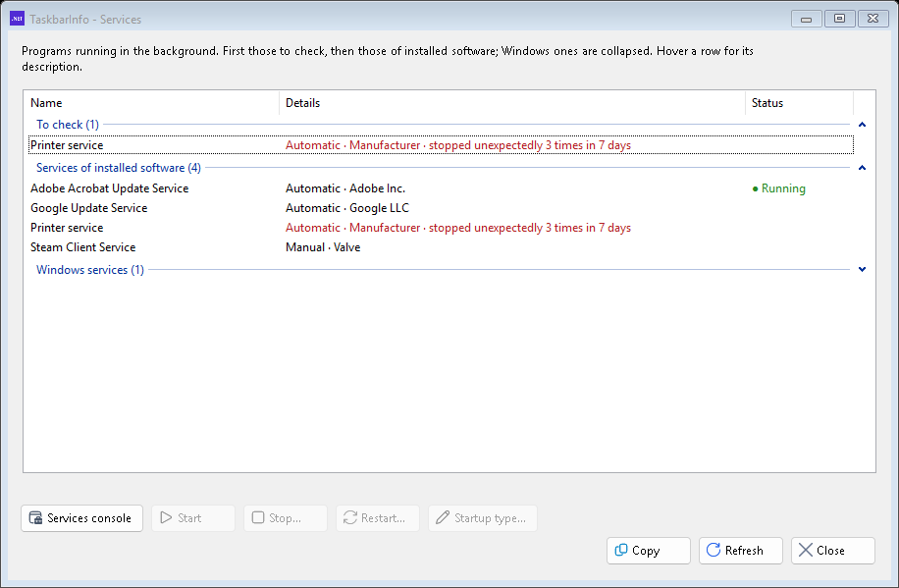The image size is (899, 588).
Task: Sort by the Name column header
Action: pyautogui.click(x=151, y=103)
